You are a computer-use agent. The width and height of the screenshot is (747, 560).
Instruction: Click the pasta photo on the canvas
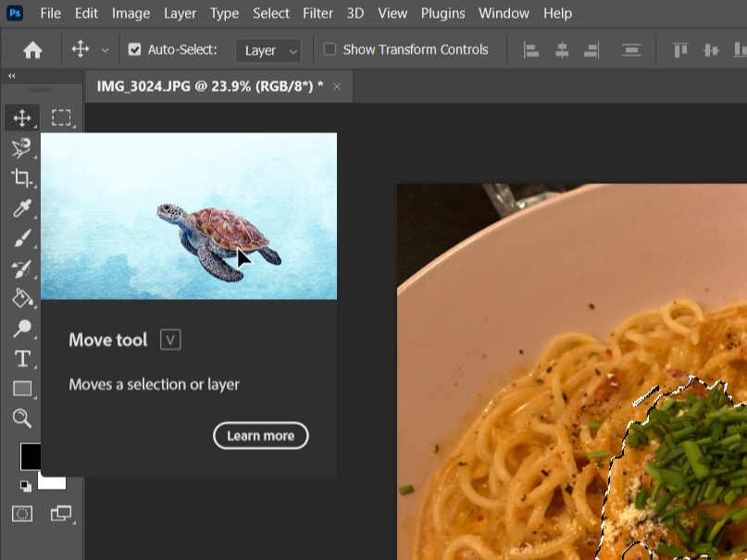pyautogui.click(x=572, y=371)
